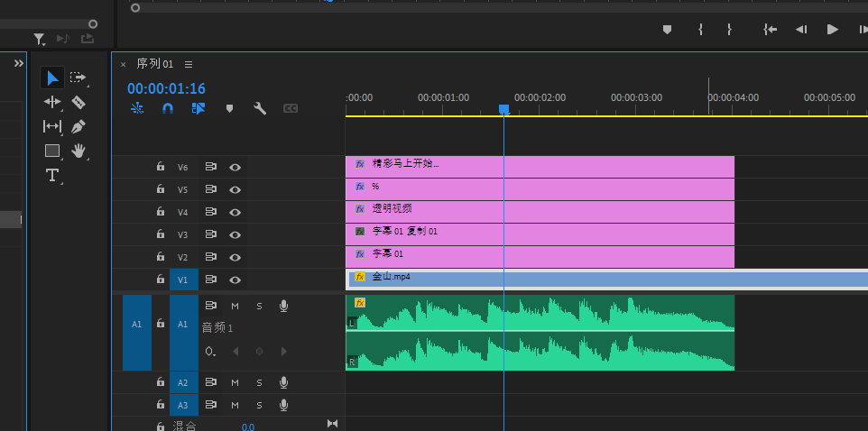Image resolution: width=868 pixels, height=431 pixels.
Task: Open A1 keyframe display options dropdown
Action: (210, 351)
